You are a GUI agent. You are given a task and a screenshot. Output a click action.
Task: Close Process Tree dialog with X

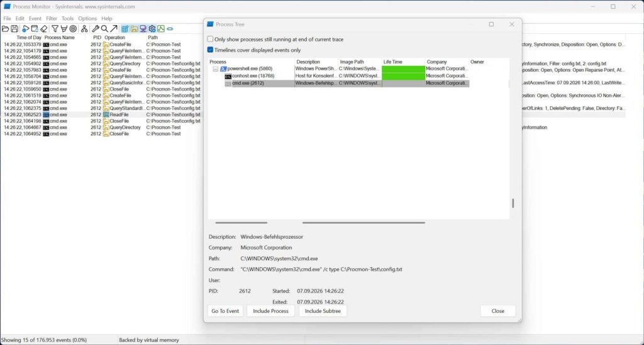point(512,25)
